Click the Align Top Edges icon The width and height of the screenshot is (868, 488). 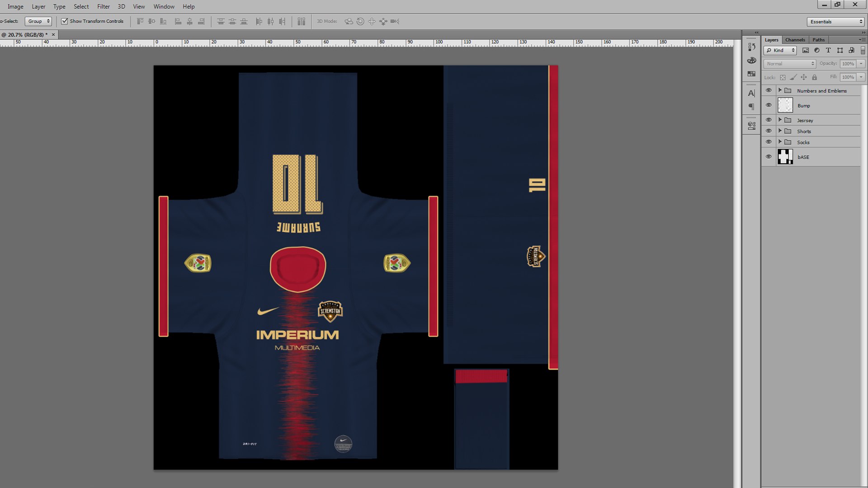140,21
